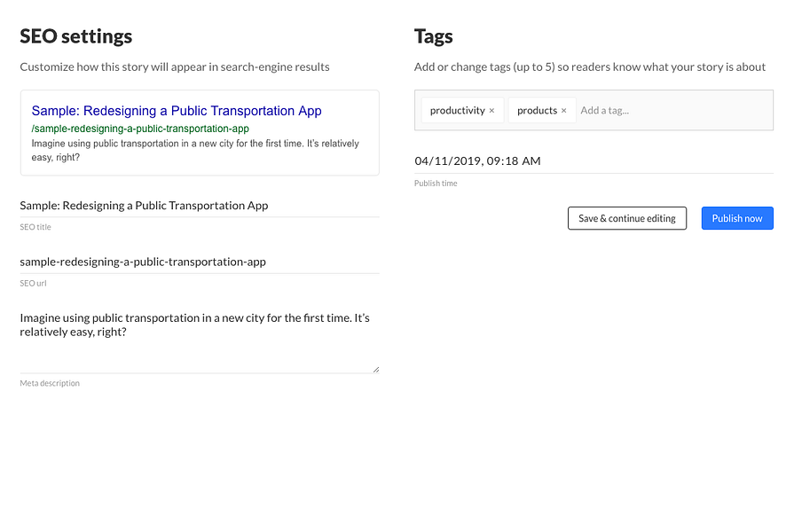Click the Publish time date field
This screenshot has width=794, height=532.
(x=594, y=161)
